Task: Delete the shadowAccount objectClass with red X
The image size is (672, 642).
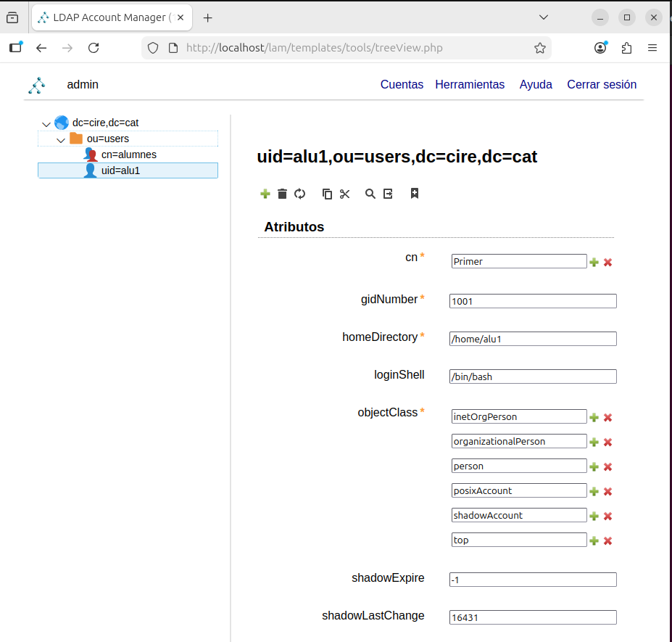Action: (x=608, y=517)
